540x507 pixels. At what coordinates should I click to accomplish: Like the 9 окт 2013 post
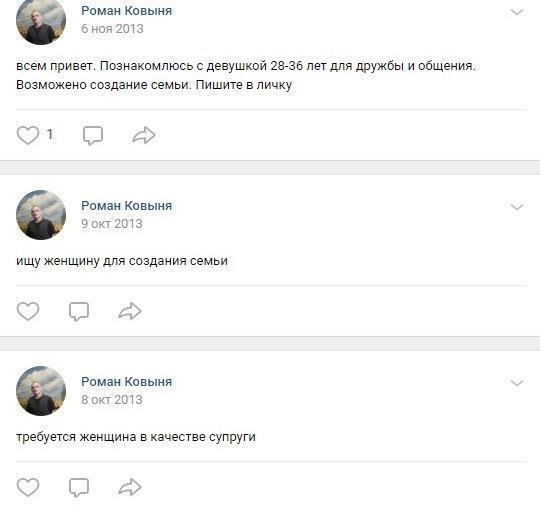pos(28,311)
